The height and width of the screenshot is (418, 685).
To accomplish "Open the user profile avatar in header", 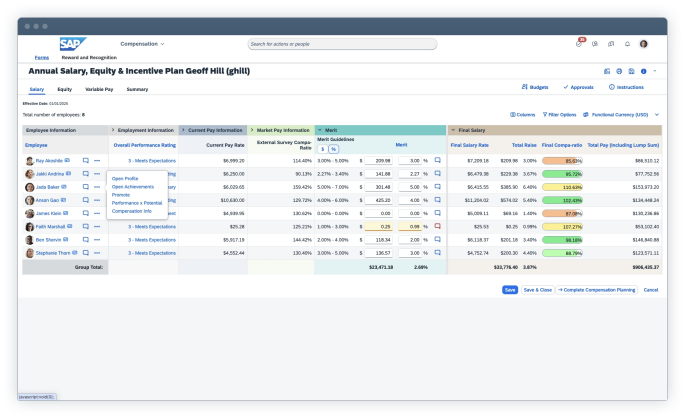I will coord(643,44).
